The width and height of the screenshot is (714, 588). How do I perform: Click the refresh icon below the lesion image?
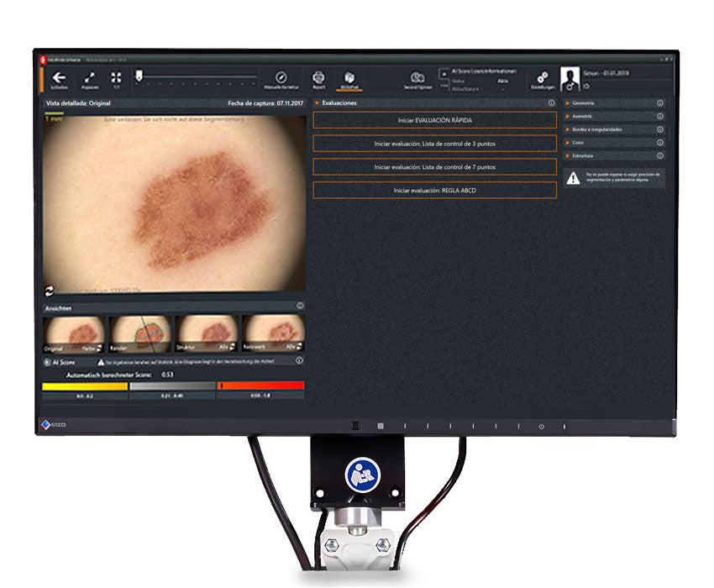[50, 289]
